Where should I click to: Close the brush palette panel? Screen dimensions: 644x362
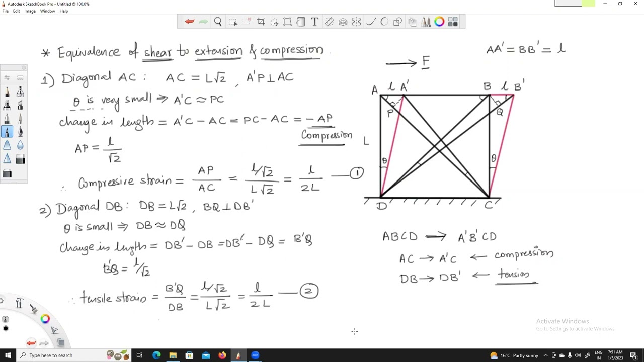[24, 67]
